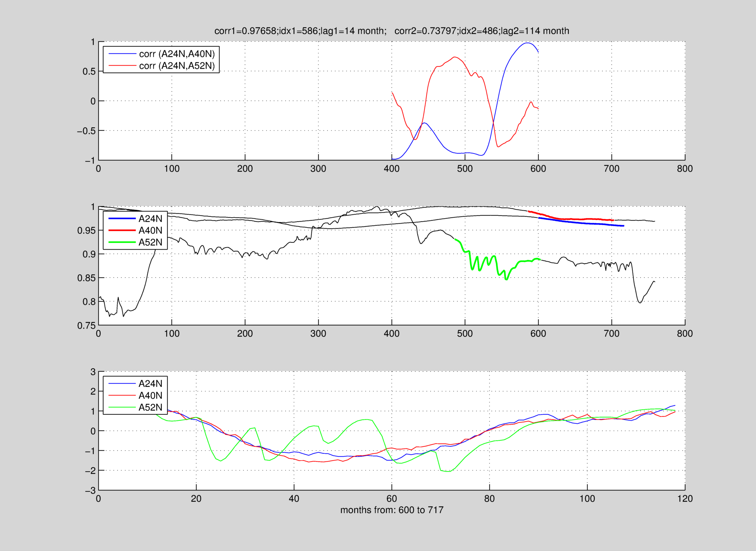756x551 pixels.
Task: Click the blue correlation curve peak near 586
Action: point(527,43)
